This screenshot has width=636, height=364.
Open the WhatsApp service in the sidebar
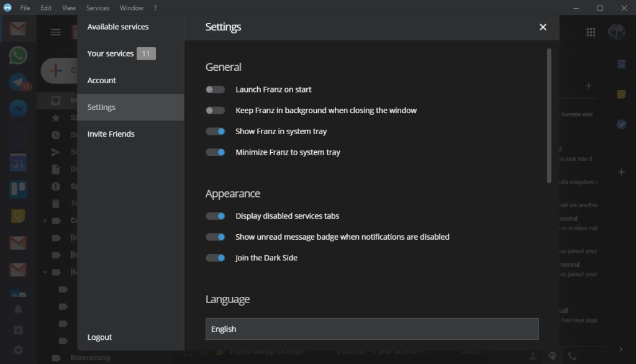[18, 55]
